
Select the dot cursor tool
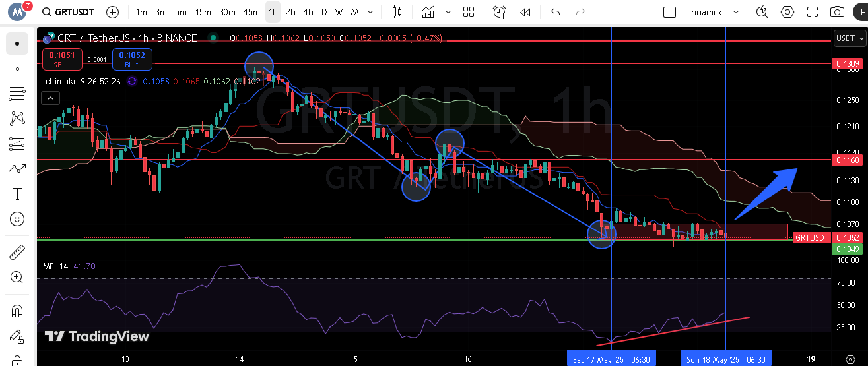coord(17,44)
